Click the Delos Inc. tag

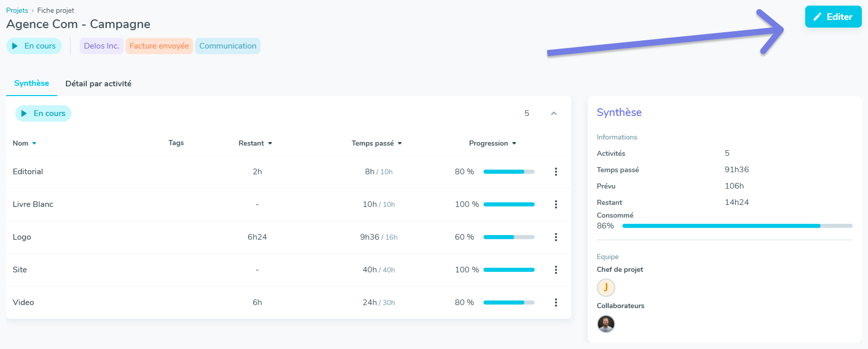(102, 46)
